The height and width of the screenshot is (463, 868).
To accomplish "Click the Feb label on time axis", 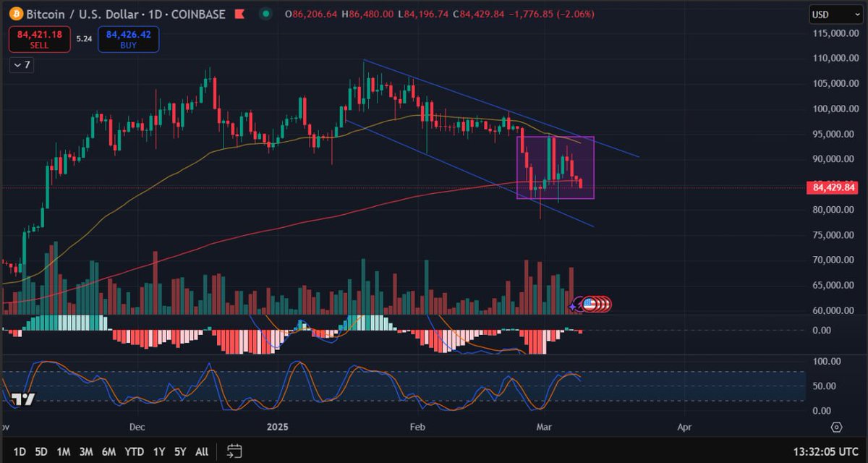I will point(418,428).
